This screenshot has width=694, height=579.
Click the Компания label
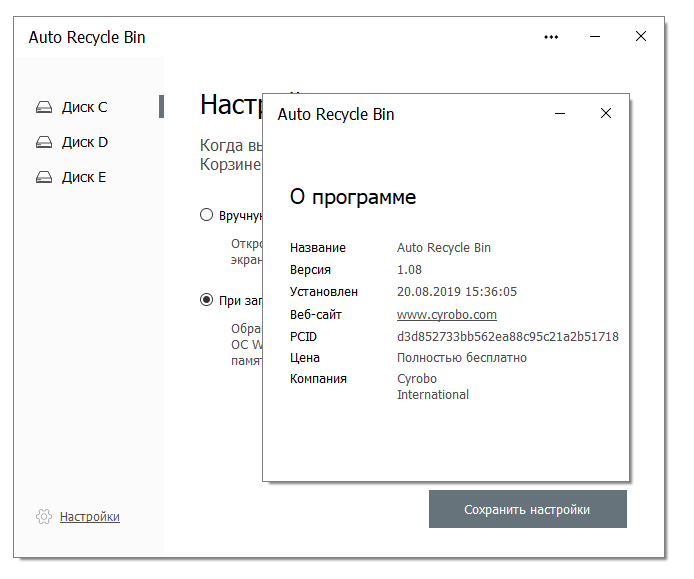tap(318, 379)
